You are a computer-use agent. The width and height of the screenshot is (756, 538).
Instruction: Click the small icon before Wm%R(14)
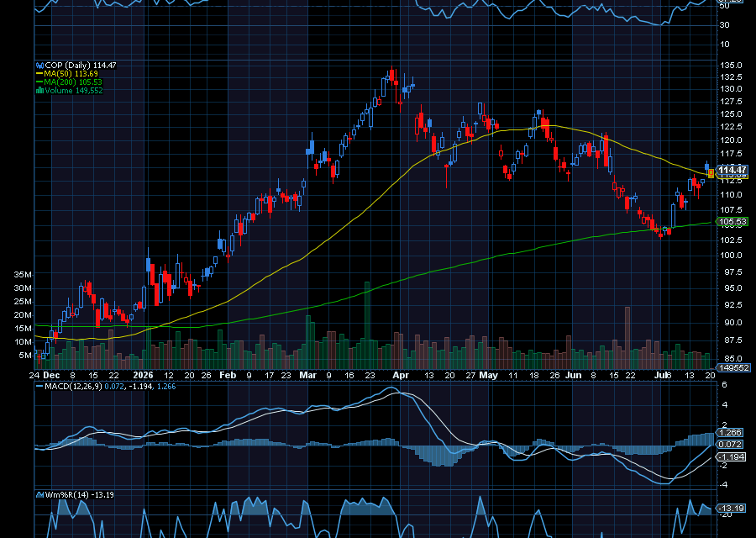pyautogui.click(x=40, y=494)
